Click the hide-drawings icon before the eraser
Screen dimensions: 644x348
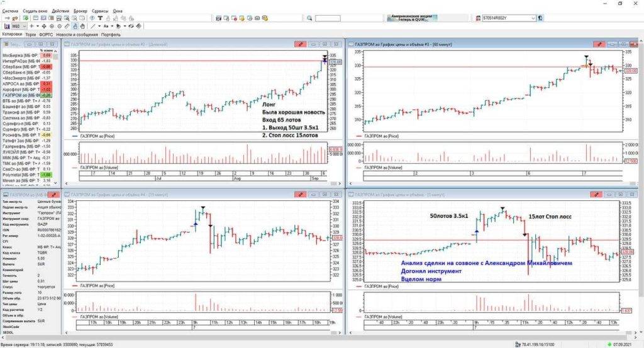click(x=131, y=26)
